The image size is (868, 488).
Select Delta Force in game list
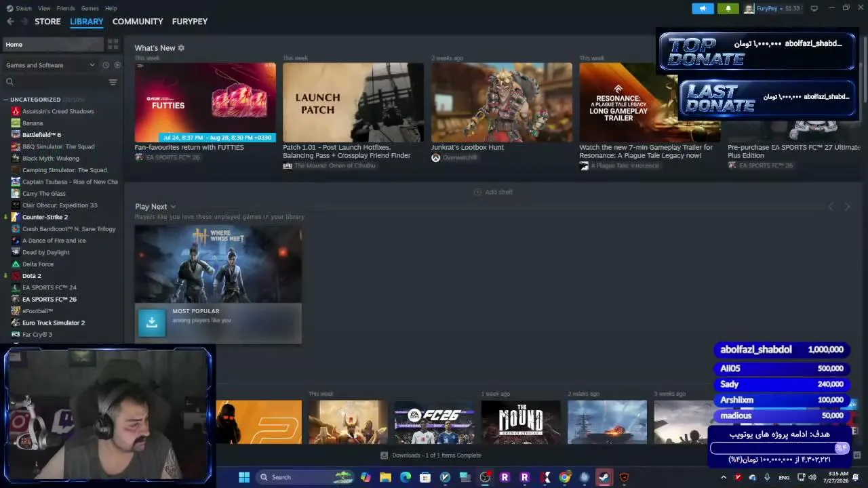pos(38,264)
